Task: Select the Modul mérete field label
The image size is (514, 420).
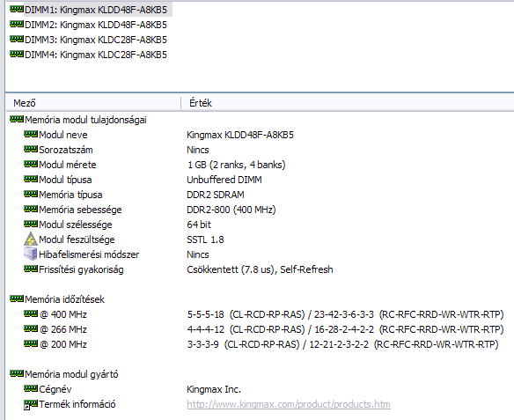Action: 68,165
